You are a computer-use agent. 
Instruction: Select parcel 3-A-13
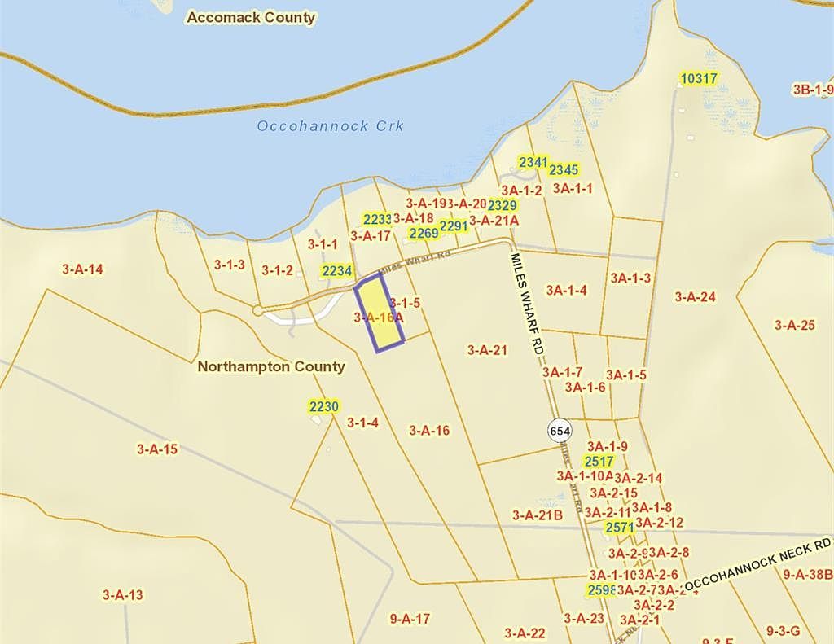(123, 595)
